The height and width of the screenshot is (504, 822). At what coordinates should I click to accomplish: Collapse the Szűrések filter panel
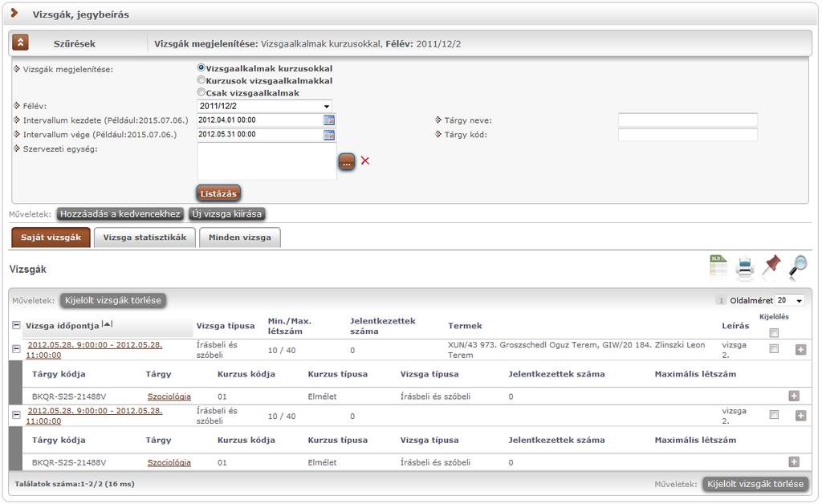(20, 43)
